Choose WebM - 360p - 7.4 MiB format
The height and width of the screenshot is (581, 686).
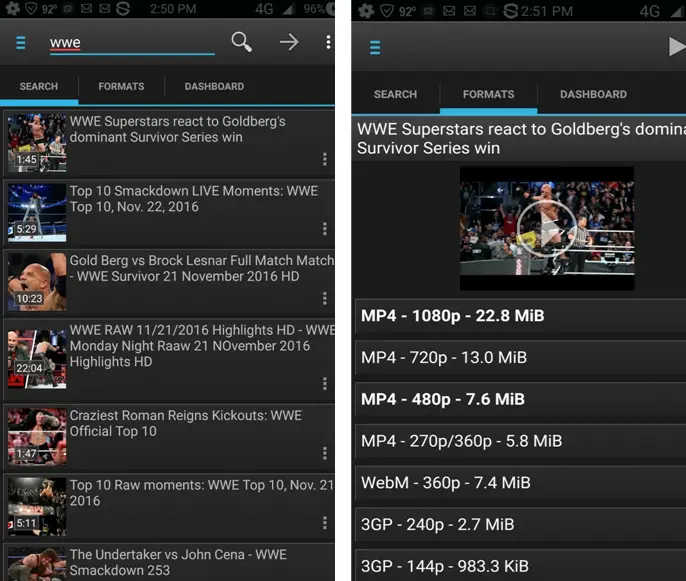tap(521, 483)
